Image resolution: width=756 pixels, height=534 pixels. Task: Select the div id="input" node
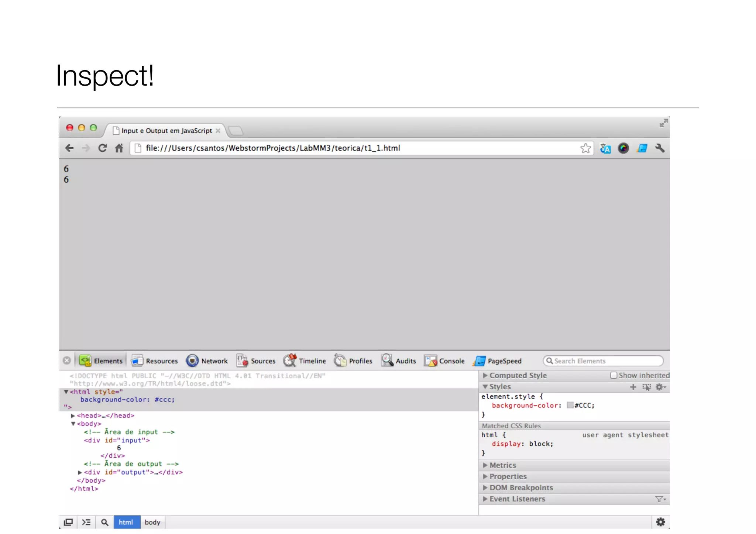pyautogui.click(x=117, y=440)
